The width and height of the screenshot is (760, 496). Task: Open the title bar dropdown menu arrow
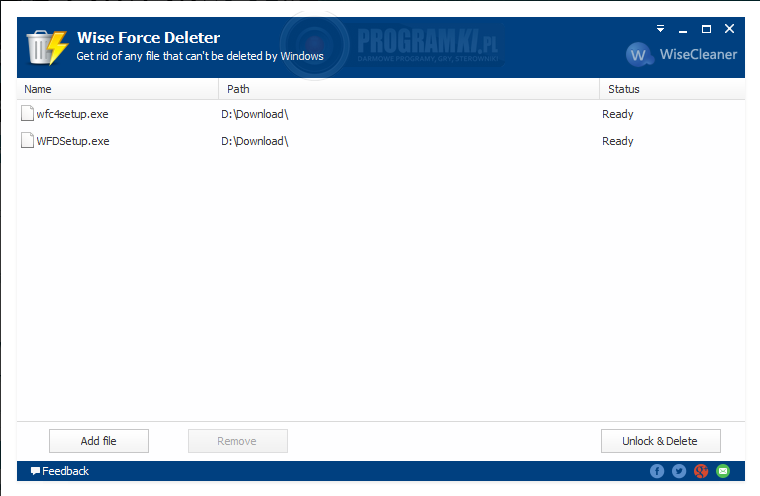[x=660, y=29]
